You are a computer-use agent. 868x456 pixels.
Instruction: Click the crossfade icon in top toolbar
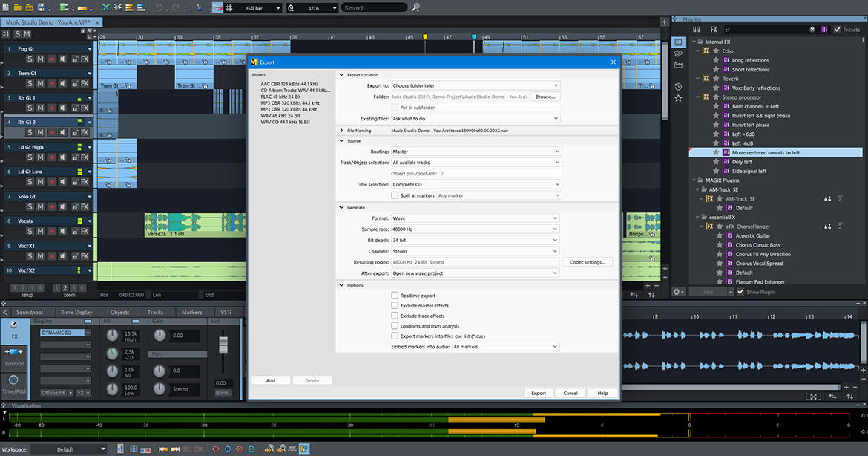[105, 7]
